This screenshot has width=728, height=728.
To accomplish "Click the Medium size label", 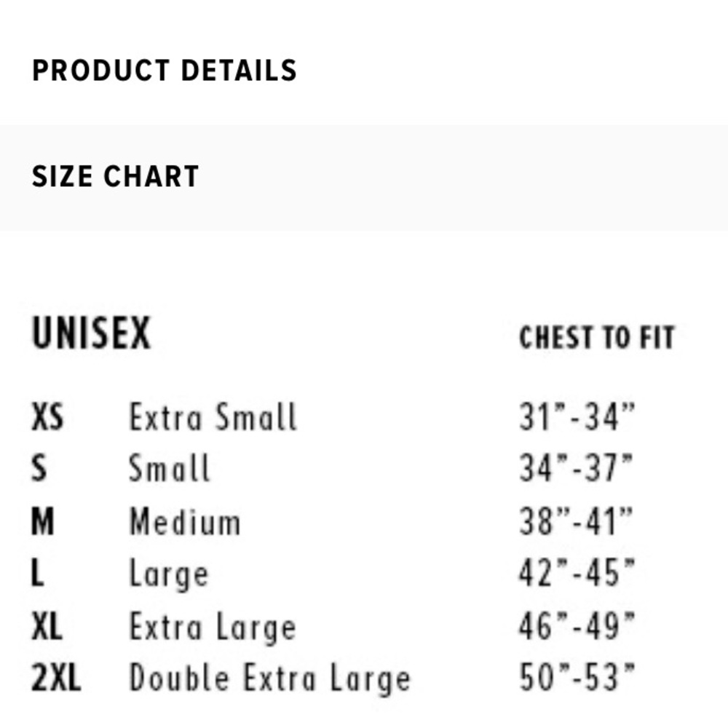I will (x=185, y=521).
